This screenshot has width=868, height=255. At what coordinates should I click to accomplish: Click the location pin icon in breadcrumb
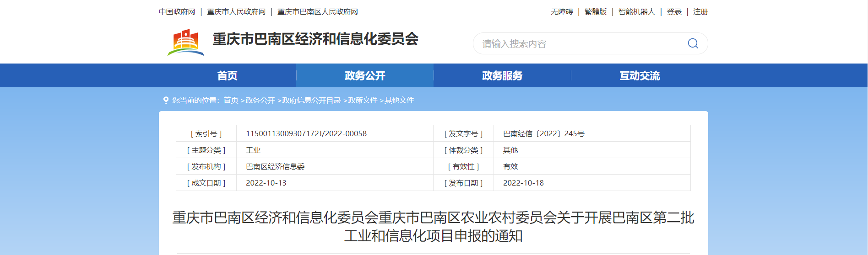166,100
